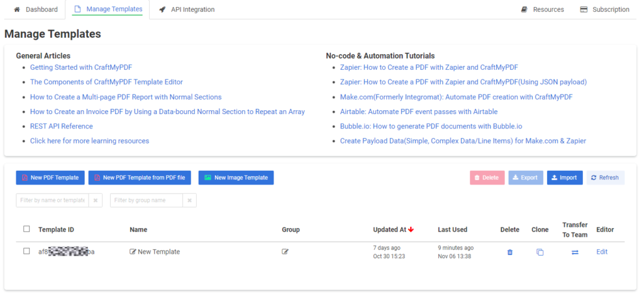Click the Group column header

pyautogui.click(x=291, y=229)
